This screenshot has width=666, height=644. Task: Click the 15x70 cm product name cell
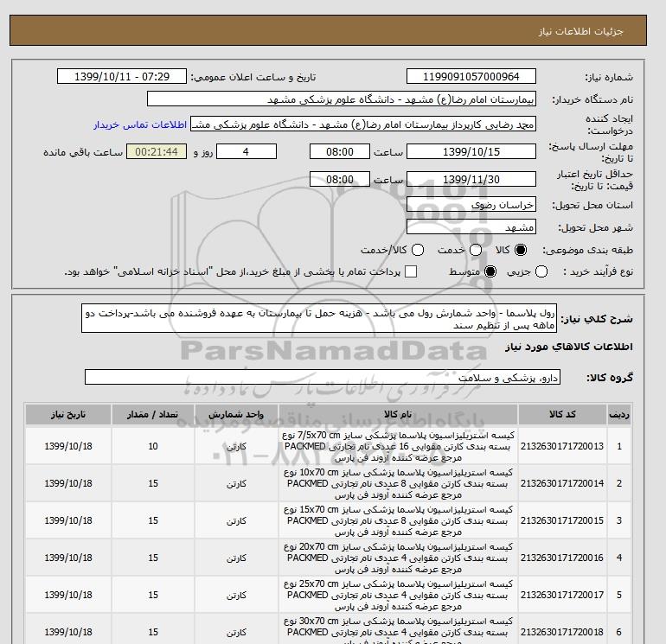click(x=398, y=520)
